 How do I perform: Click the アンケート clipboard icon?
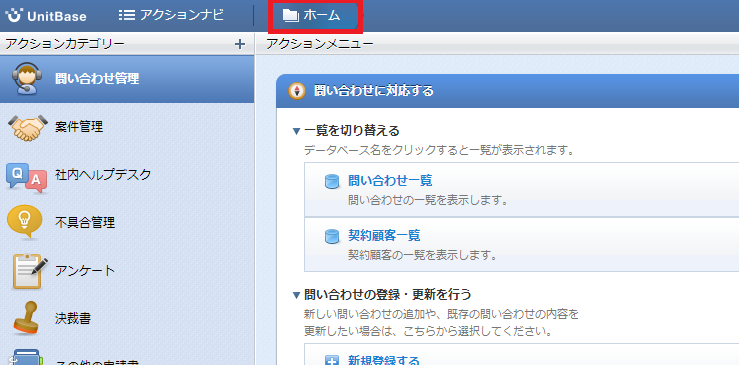29,271
